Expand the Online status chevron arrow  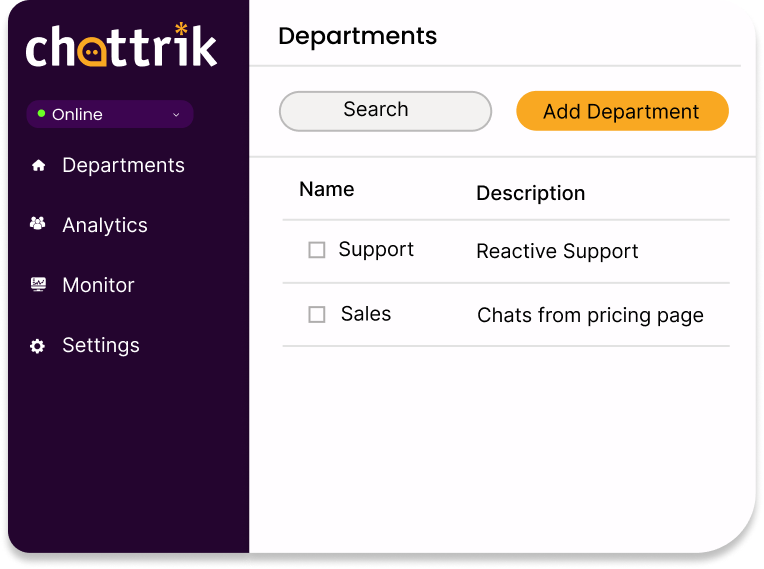pyautogui.click(x=176, y=115)
